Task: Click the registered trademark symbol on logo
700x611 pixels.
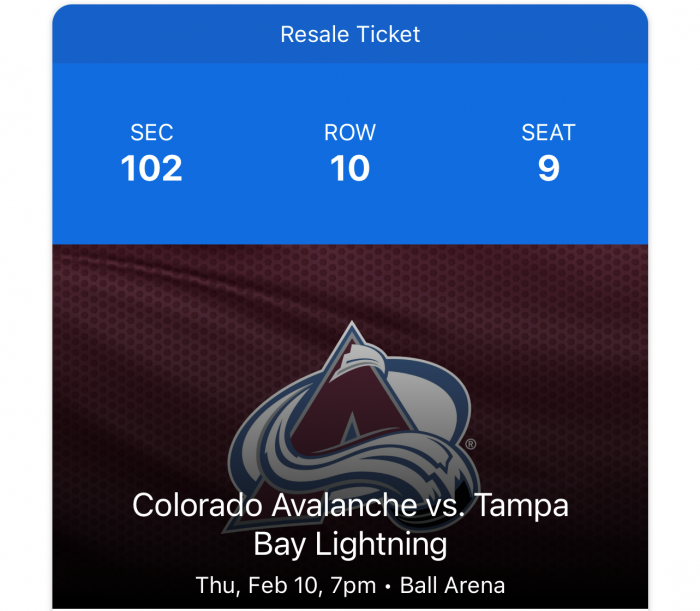Action: [x=471, y=444]
